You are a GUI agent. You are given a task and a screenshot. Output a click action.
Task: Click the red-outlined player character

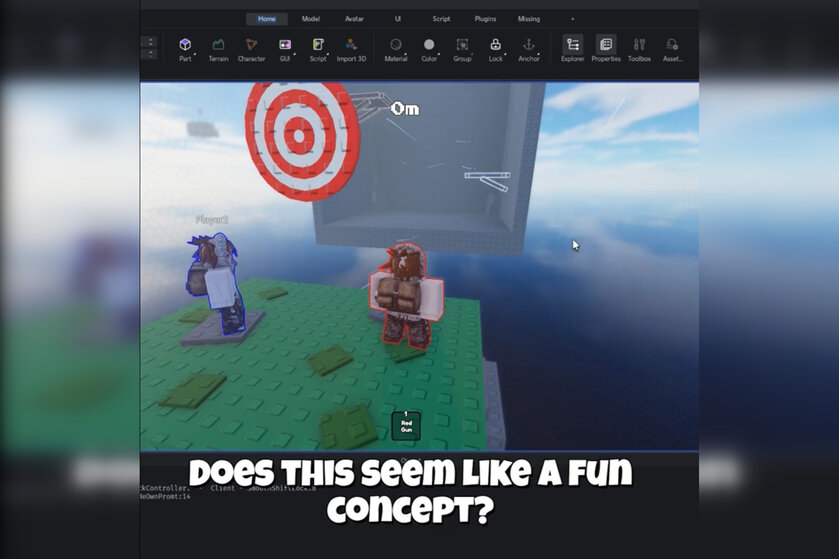(407, 297)
